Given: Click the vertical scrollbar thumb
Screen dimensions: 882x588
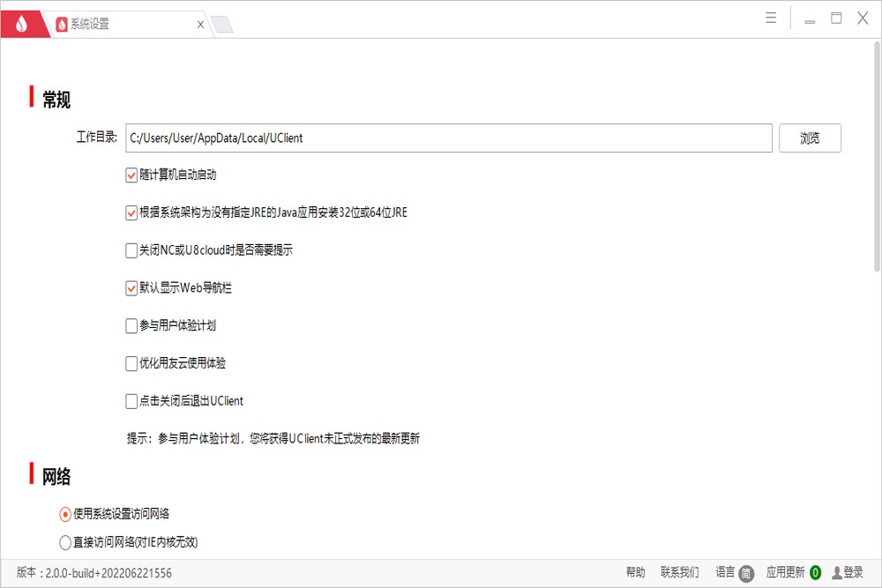Looking at the screenshot, I should pyautogui.click(x=877, y=158).
